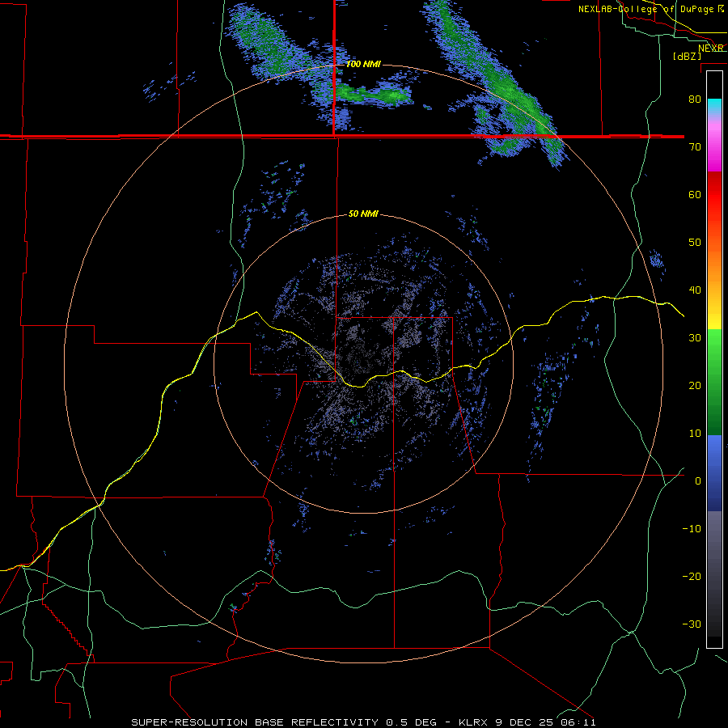Viewport: 728px width, 728px height.
Task: Select the "NEXLAB-College of DuPage" credit text
Action: (x=647, y=9)
